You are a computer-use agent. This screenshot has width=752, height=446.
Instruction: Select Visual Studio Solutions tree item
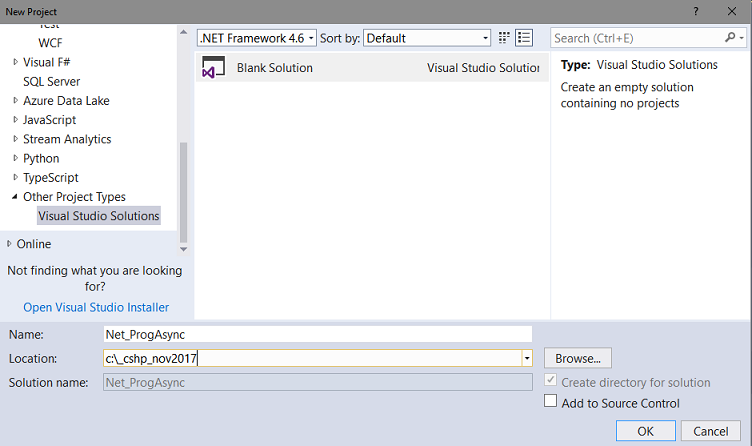pos(98,216)
